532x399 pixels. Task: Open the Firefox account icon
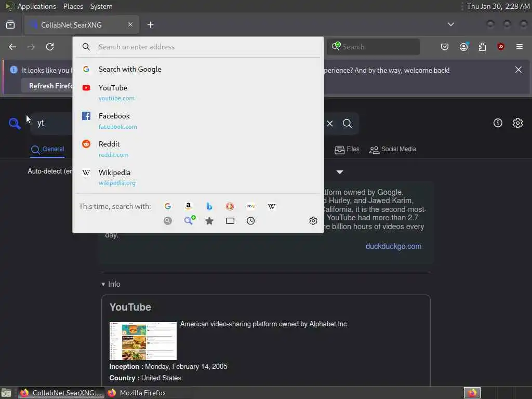[464, 47]
